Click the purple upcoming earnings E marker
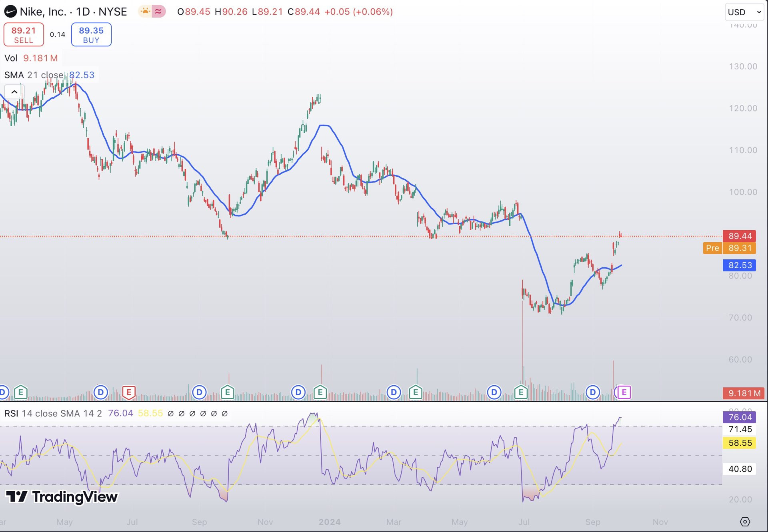The height and width of the screenshot is (532, 768). click(624, 393)
